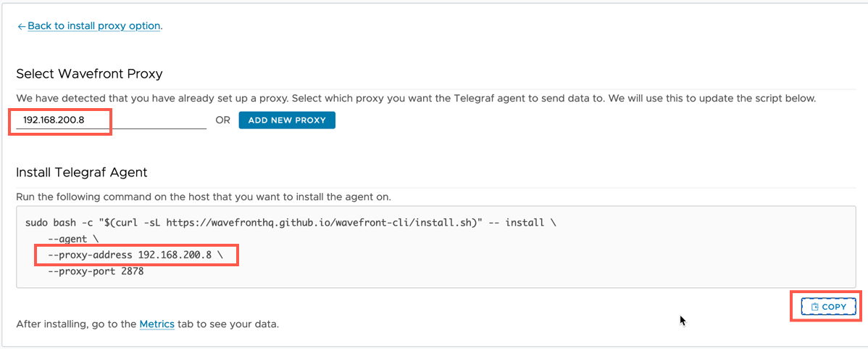The height and width of the screenshot is (349, 868).
Task: Click the --agent line in the script
Action: click(x=74, y=239)
